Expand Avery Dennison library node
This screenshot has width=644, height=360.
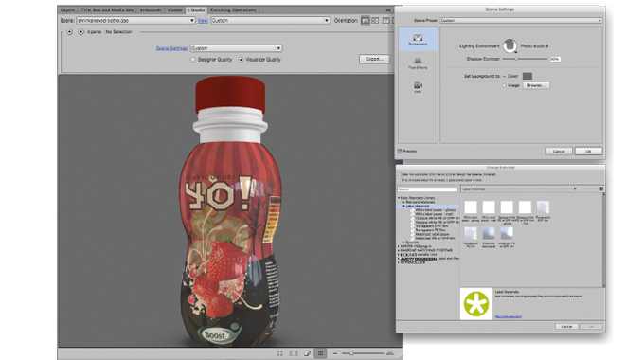click(399, 259)
